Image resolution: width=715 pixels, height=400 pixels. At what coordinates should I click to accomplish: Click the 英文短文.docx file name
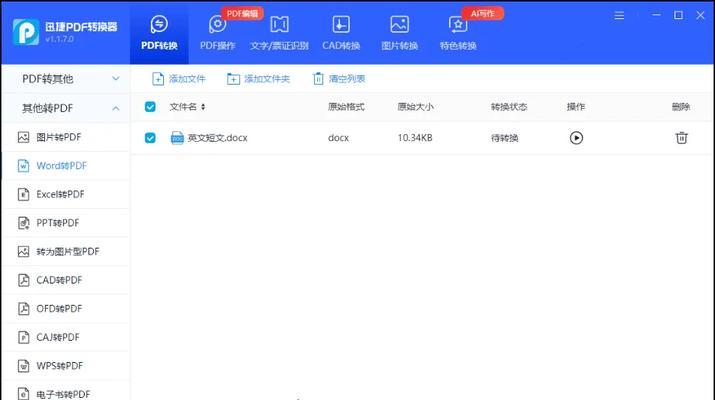pyautogui.click(x=218, y=138)
